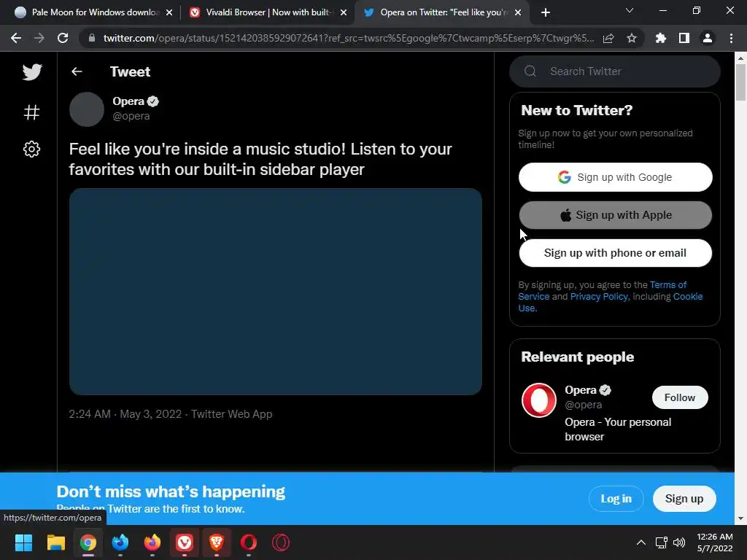Image resolution: width=747 pixels, height=560 pixels.
Task: Open Opera avatar in Relevant people
Action: pyautogui.click(x=539, y=400)
